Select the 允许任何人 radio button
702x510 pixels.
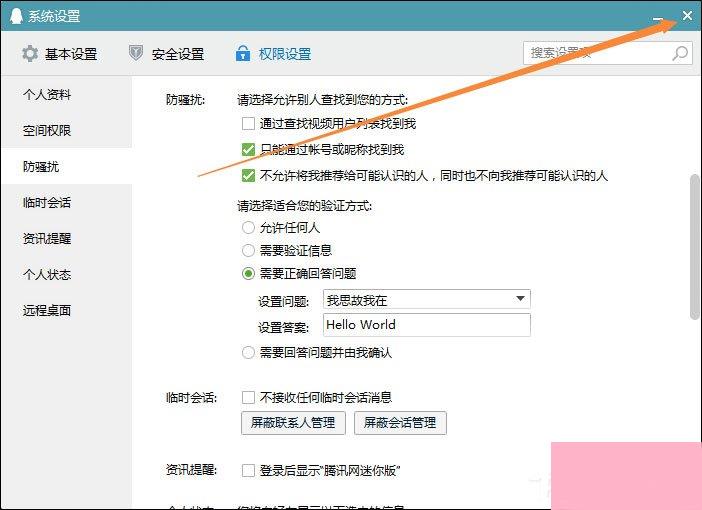(248, 227)
